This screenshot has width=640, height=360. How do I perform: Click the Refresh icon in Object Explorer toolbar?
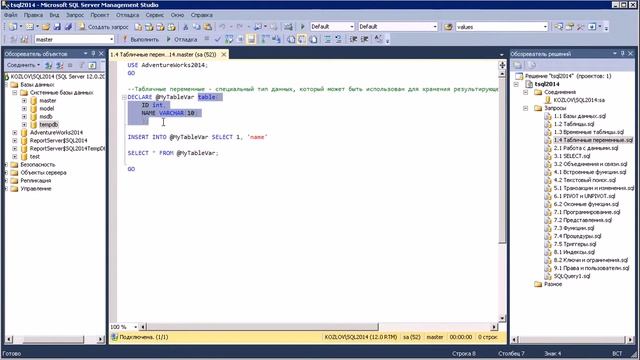(92, 65)
